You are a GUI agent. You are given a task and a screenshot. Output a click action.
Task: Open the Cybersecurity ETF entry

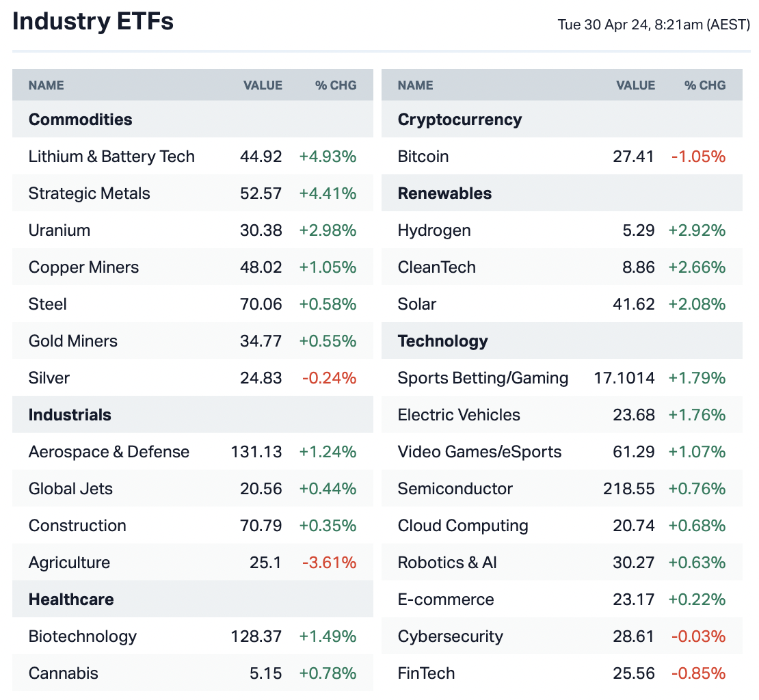point(451,636)
